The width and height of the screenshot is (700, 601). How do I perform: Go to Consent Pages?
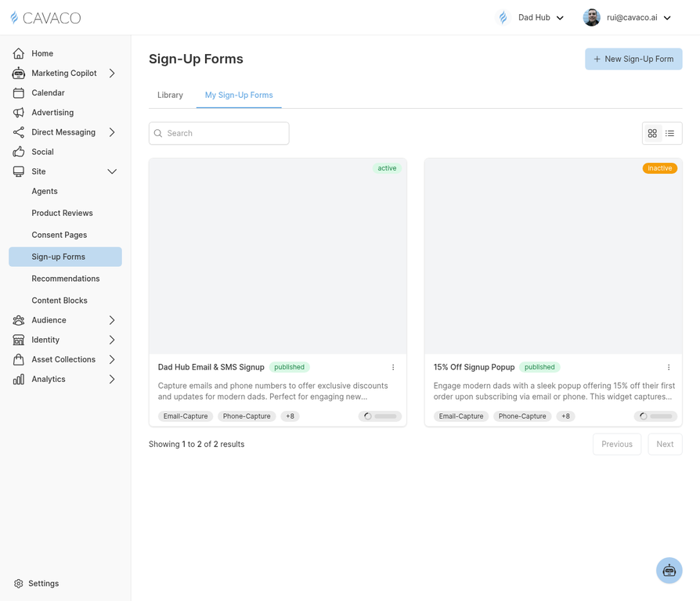[60, 235]
